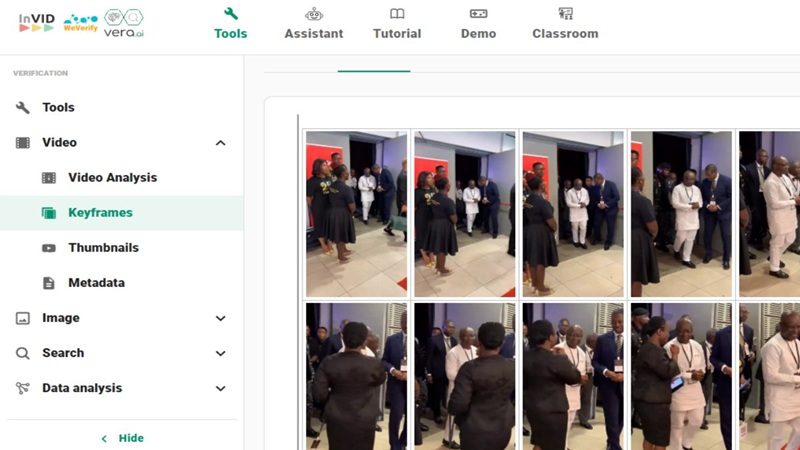Click the Thumbnails YouTube icon
Image resolution: width=800 pixels, height=450 pixels.
point(48,248)
